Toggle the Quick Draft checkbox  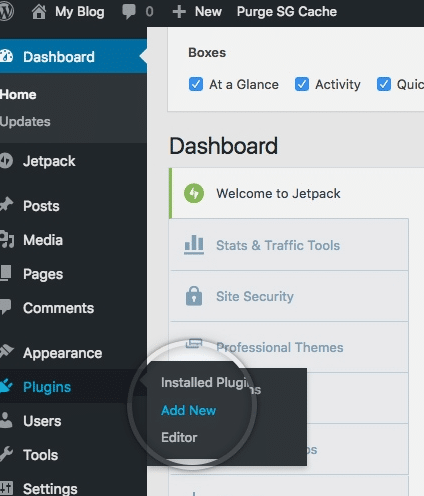click(x=384, y=84)
